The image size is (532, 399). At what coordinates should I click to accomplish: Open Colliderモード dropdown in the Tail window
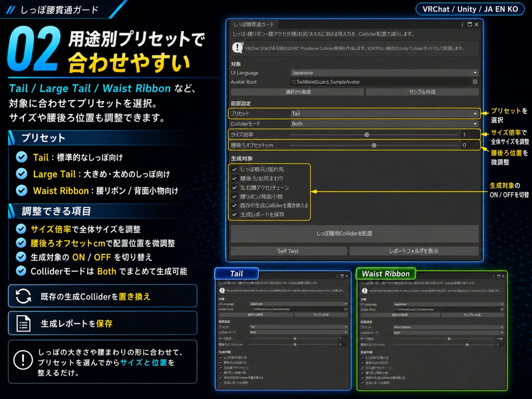(299, 332)
